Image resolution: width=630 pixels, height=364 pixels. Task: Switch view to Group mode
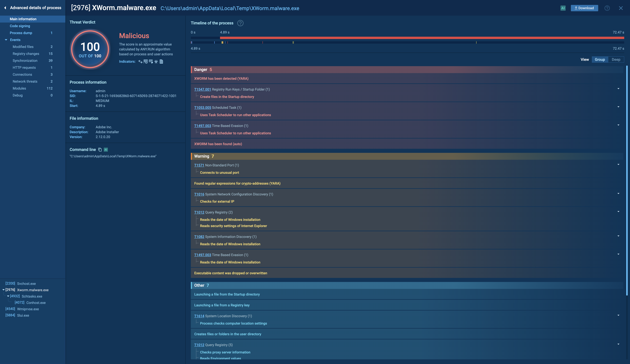(599, 60)
